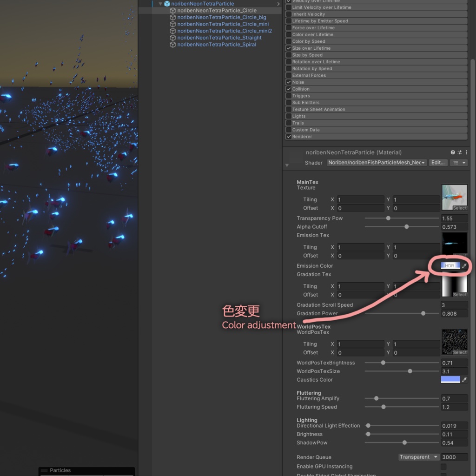Click the Particles overlay title

coord(60,470)
